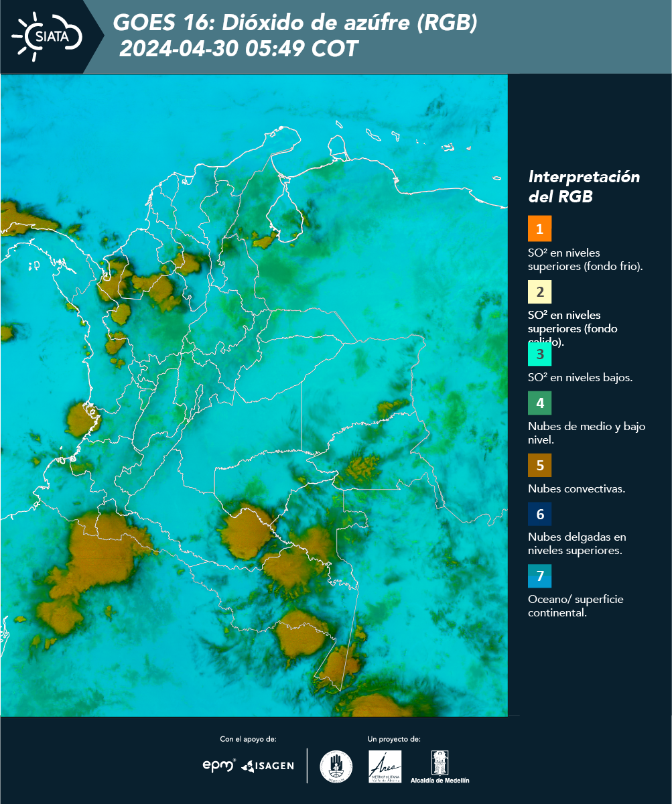Viewport: 672px width, 804px height.
Task: Click 'Nubes delgadas en niveles superiores' label
Action: [577, 543]
